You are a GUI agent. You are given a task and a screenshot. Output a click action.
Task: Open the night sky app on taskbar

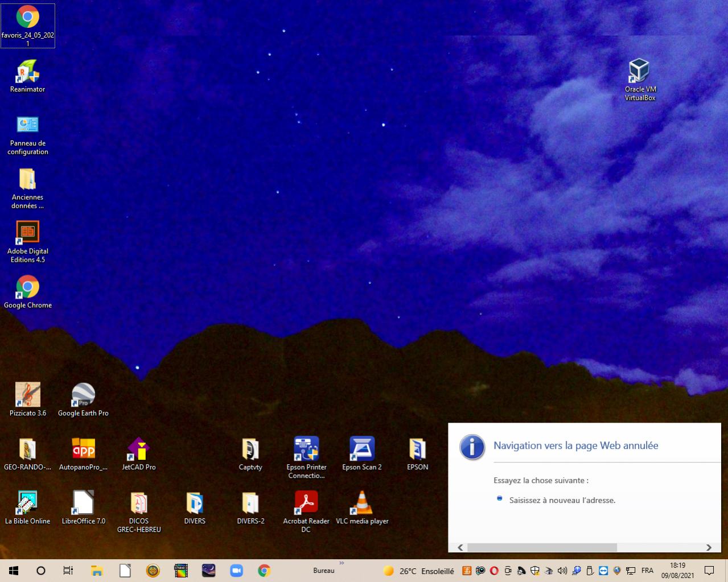click(208, 571)
